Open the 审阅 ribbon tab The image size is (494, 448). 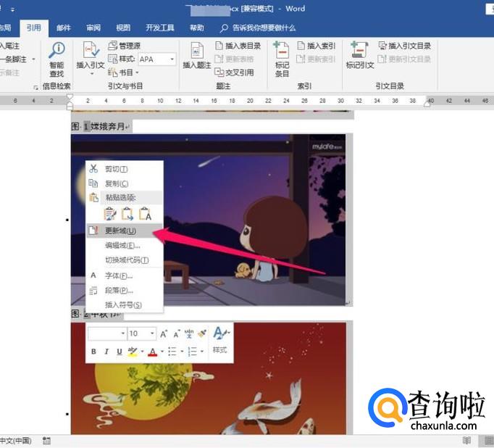pos(93,28)
